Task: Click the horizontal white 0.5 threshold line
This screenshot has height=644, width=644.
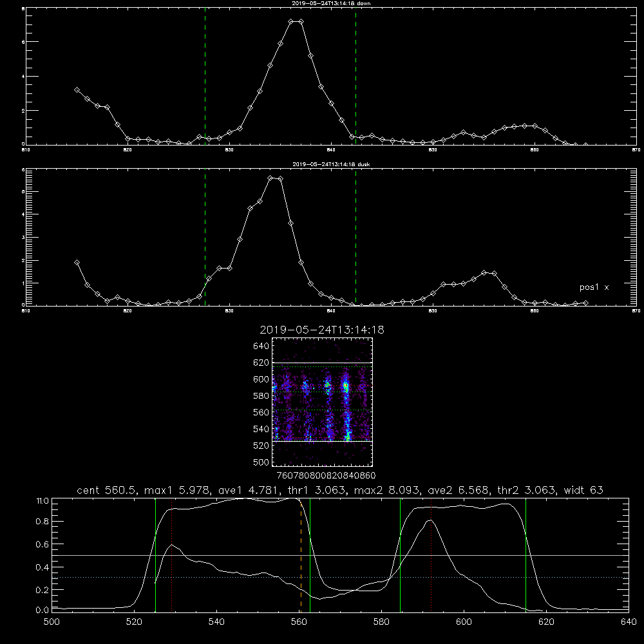Action: coord(340,555)
